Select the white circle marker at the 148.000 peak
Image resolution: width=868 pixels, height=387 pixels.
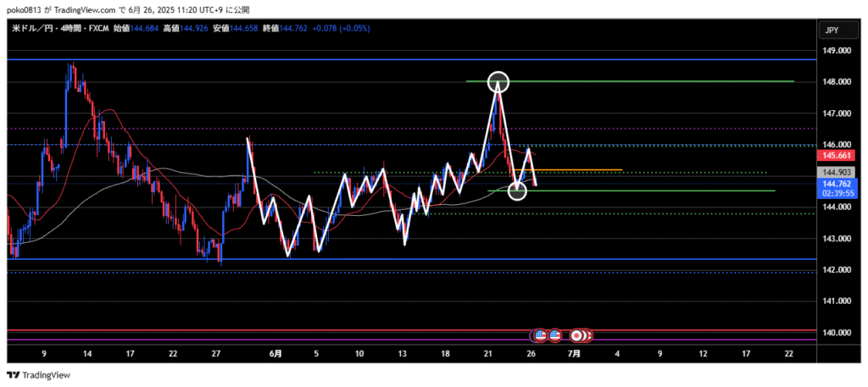(x=498, y=82)
